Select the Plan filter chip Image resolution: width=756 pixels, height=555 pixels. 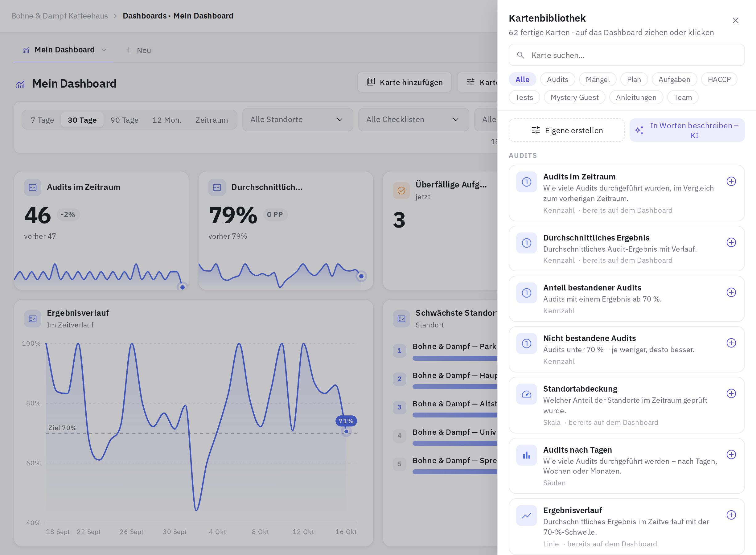click(634, 80)
